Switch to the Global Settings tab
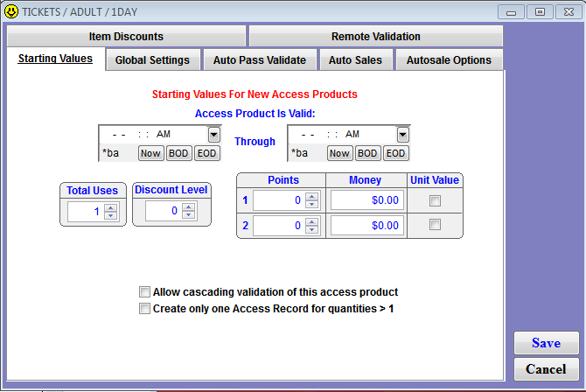This screenshot has width=586, height=392. click(x=152, y=60)
